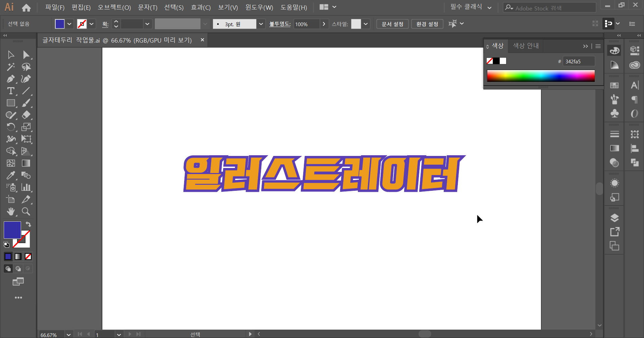Image resolution: width=644 pixels, height=338 pixels.
Task: Pick a color from the spectrum bar
Action: (x=541, y=76)
